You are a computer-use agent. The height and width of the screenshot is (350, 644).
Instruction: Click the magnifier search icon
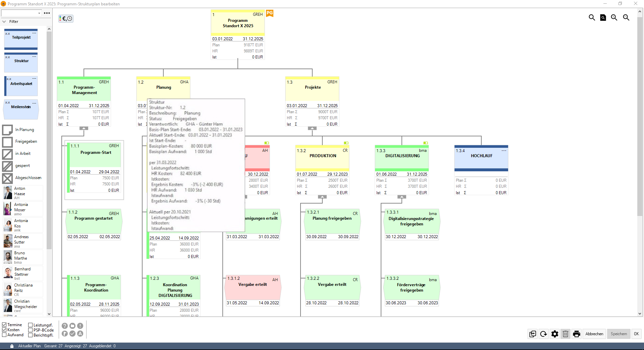point(592,17)
